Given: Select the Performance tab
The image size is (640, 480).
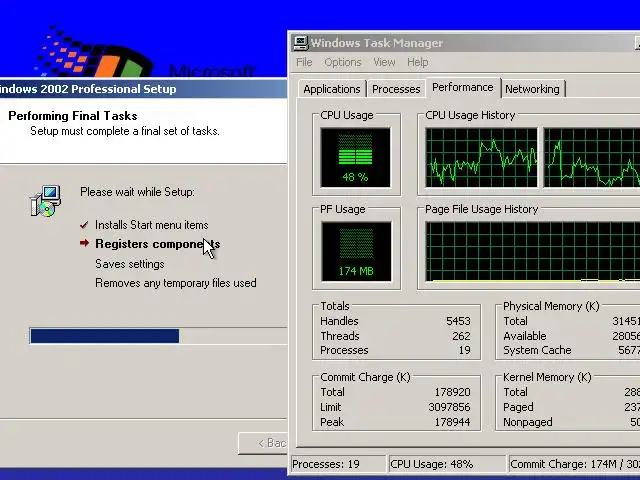Looking at the screenshot, I should click(462, 87).
